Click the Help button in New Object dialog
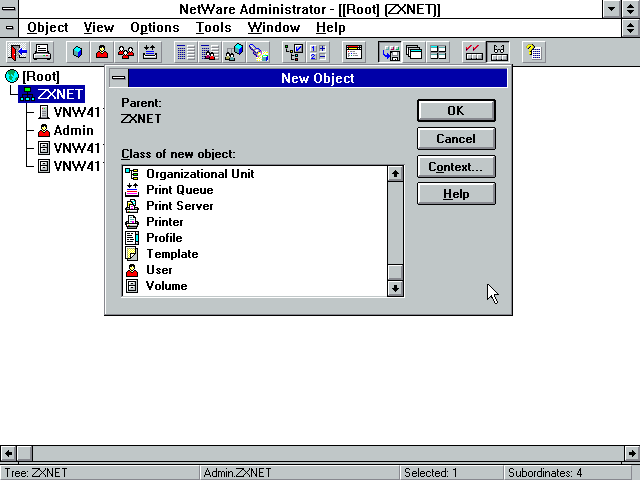The height and width of the screenshot is (480, 640). pos(456,194)
